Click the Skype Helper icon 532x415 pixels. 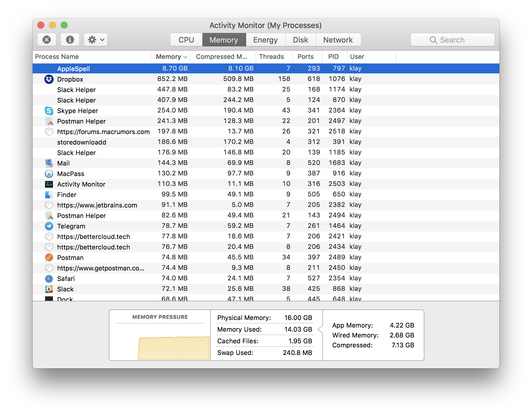(x=49, y=110)
